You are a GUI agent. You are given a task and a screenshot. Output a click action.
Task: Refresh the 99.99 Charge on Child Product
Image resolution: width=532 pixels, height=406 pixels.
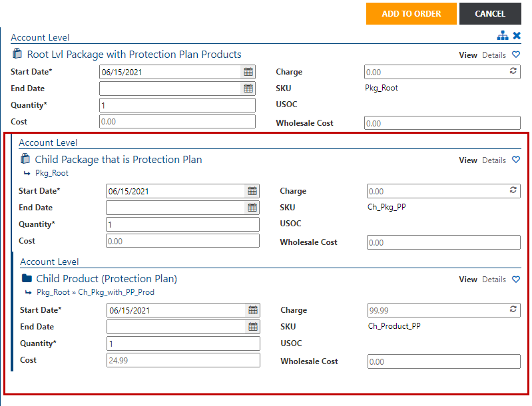513,309
